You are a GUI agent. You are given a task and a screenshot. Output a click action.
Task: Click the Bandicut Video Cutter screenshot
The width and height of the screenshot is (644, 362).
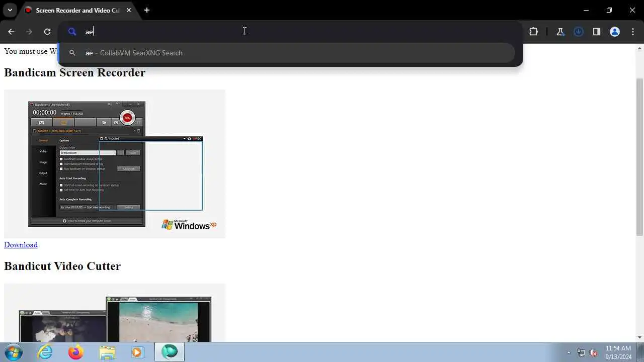coord(115,313)
